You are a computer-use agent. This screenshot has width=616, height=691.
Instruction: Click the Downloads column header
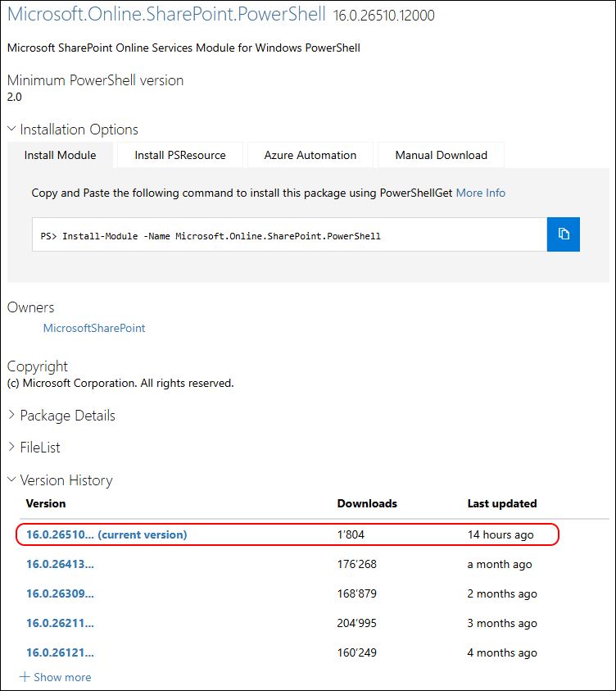point(367,504)
